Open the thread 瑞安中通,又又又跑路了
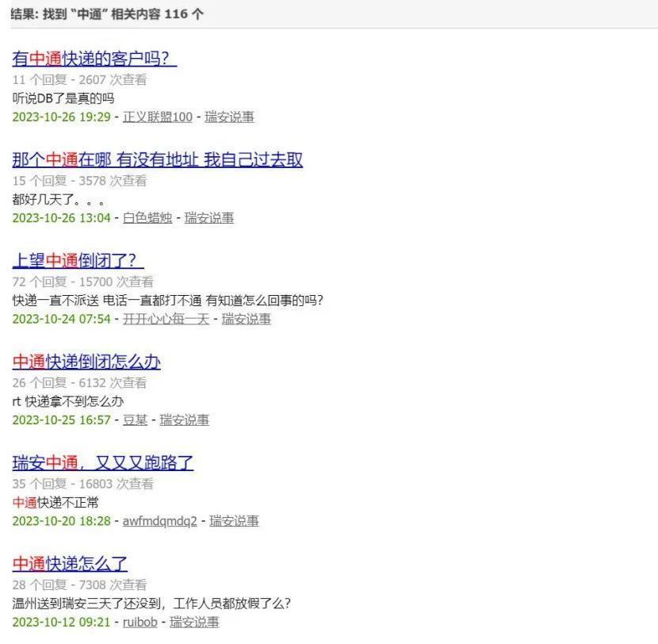Viewport: 658px width, 644px height. (102, 462)
